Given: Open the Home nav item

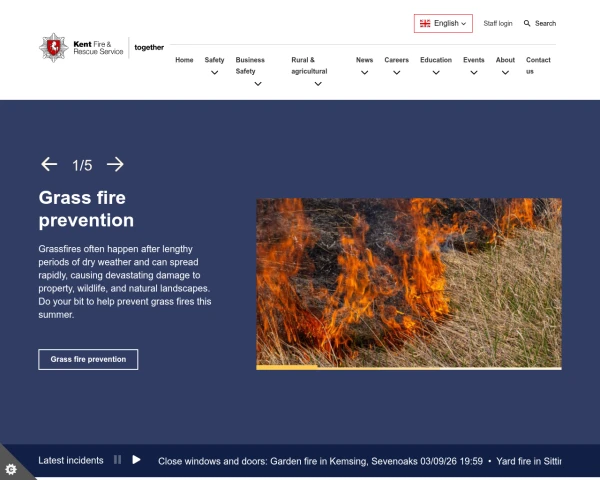Looking at the screenshot, I should pyautogui.click(x=184, y=60).
